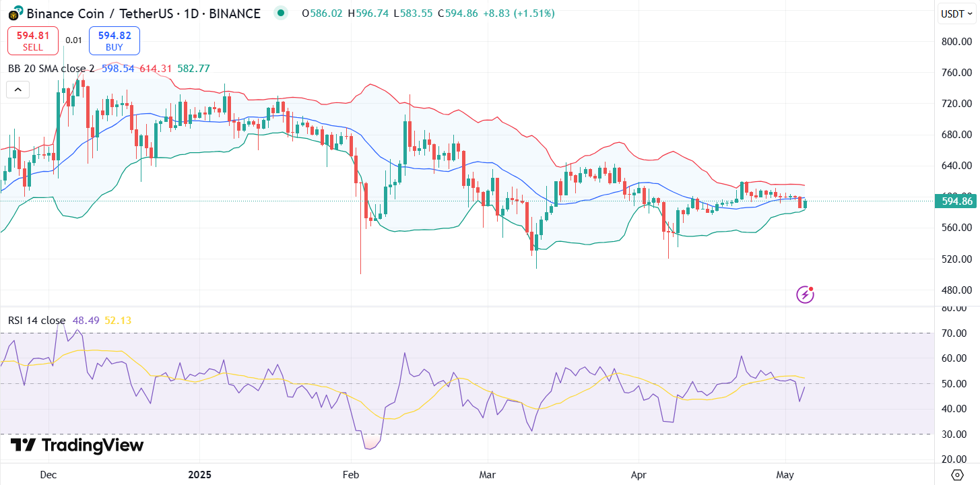Click the high price H596.74 value

368,13
